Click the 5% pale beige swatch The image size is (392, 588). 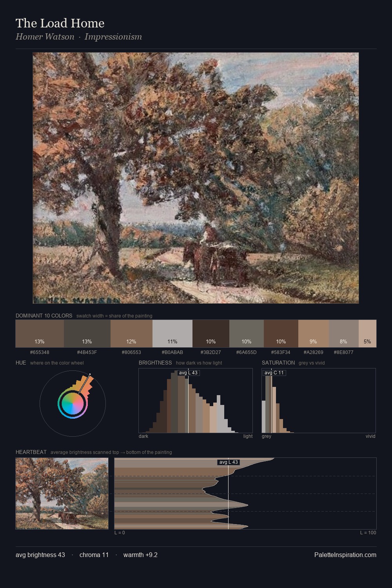coord(367,334)
